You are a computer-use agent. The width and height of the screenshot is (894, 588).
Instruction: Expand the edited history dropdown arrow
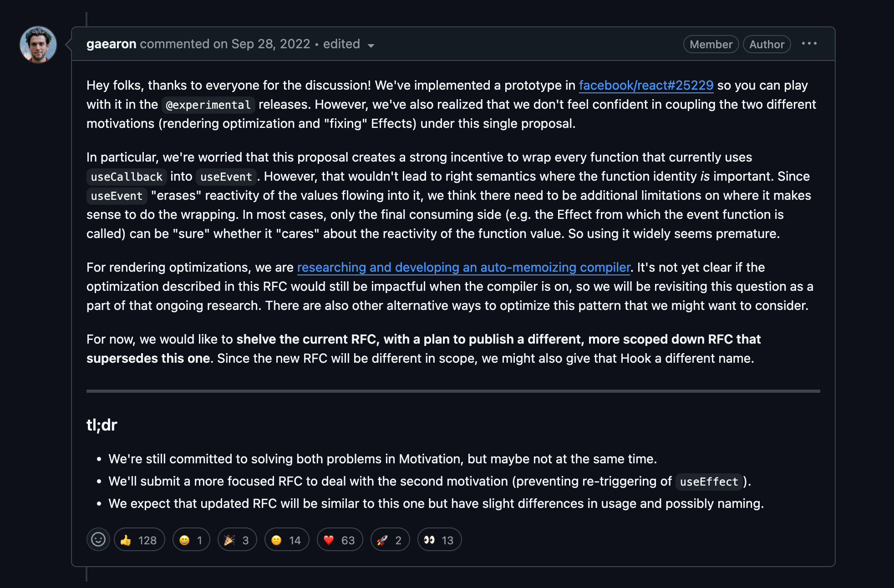(x=371, y=45)
